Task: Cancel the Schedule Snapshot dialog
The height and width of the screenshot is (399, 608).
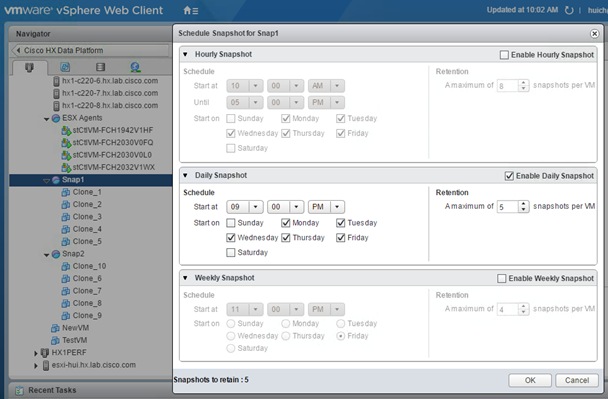Action: pyautogui.click(x=577, y=380)
